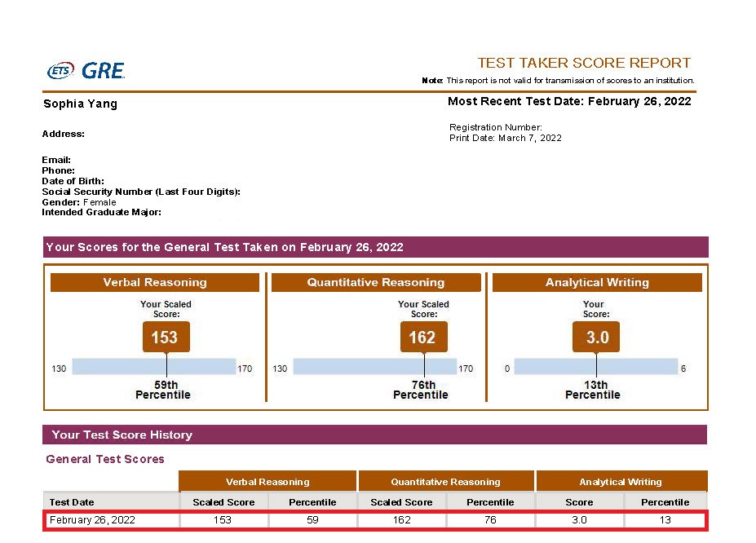Click 'Percentile' column header under Analytical Writing
This screenshot has width=756, height=543.
coord(665,502)
